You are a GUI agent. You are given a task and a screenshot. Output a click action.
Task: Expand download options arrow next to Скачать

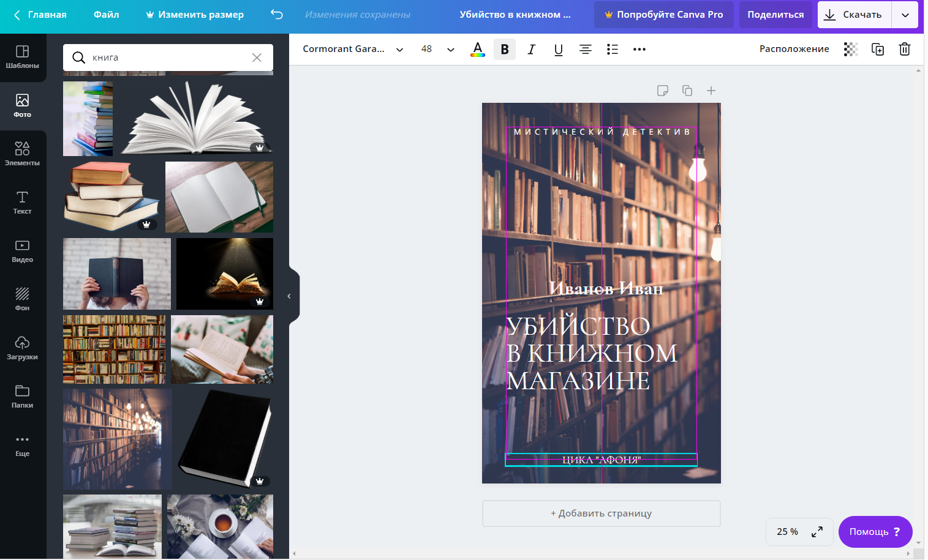click(x=905, y=15)
